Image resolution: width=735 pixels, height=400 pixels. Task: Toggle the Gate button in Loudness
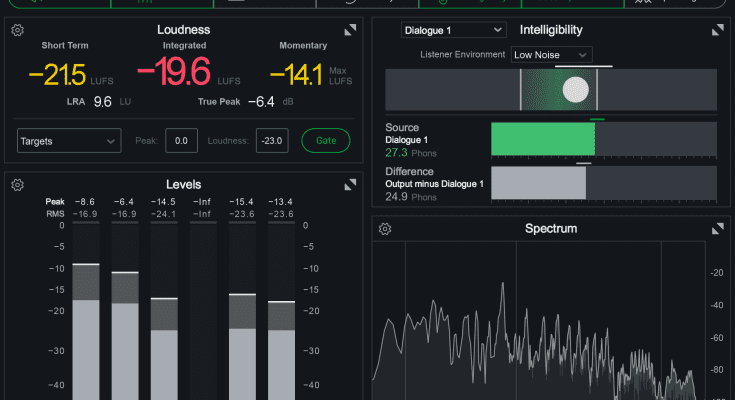326,141
